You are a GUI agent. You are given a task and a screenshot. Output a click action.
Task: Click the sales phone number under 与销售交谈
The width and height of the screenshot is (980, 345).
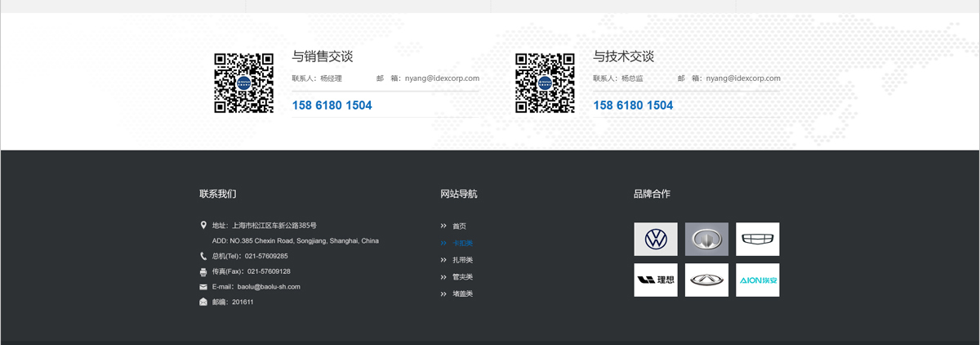tap(332, 105)
